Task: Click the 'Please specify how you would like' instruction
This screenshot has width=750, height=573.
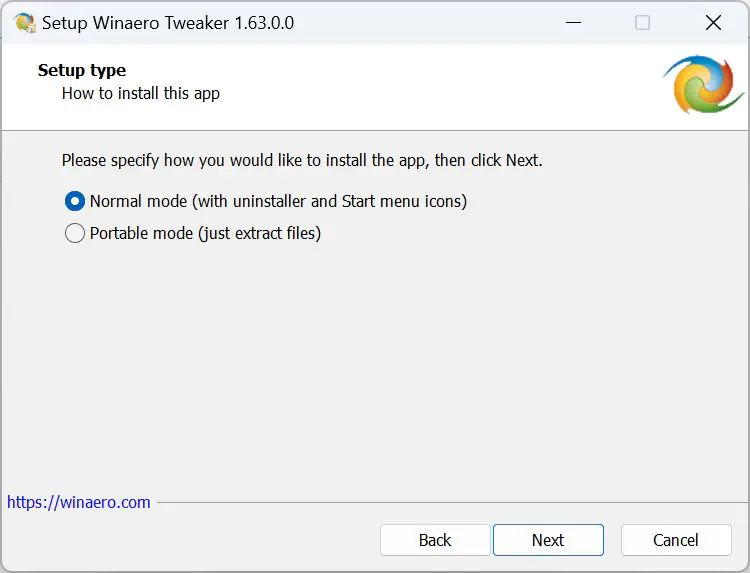Action: pos(302,160)
